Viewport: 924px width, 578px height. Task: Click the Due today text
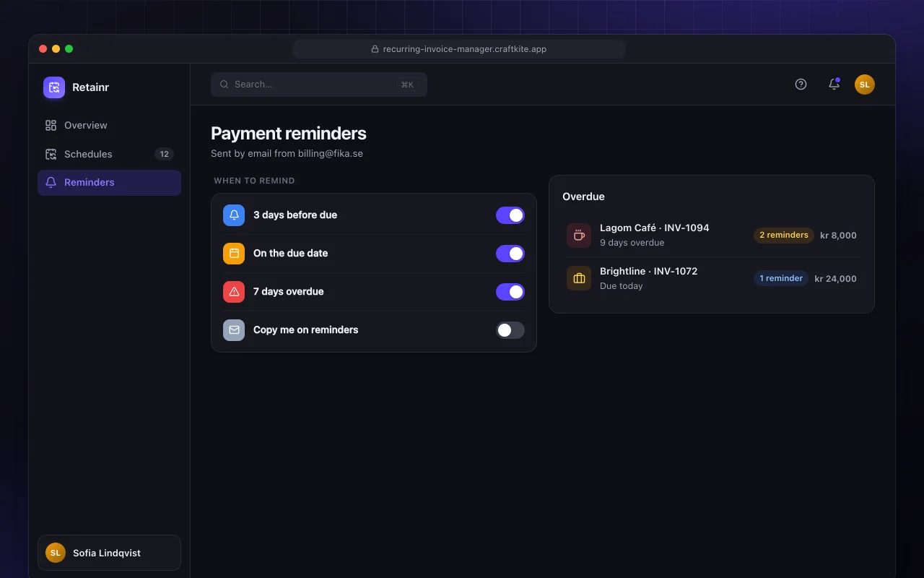(x=622, y=286)
